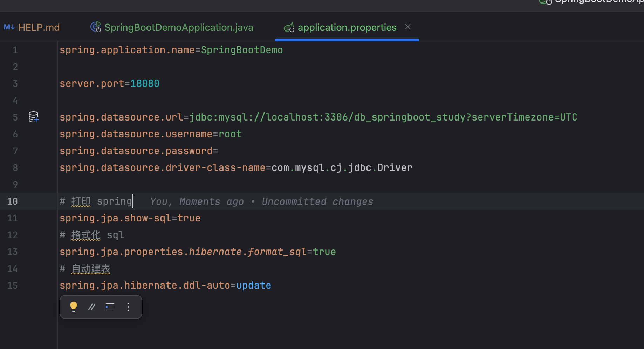Image resolution: width=644 pixels, height=349 pixels.
Task: Toggle line comment with the slash icon
Action: pyautogui.click(x=92, y=307)
